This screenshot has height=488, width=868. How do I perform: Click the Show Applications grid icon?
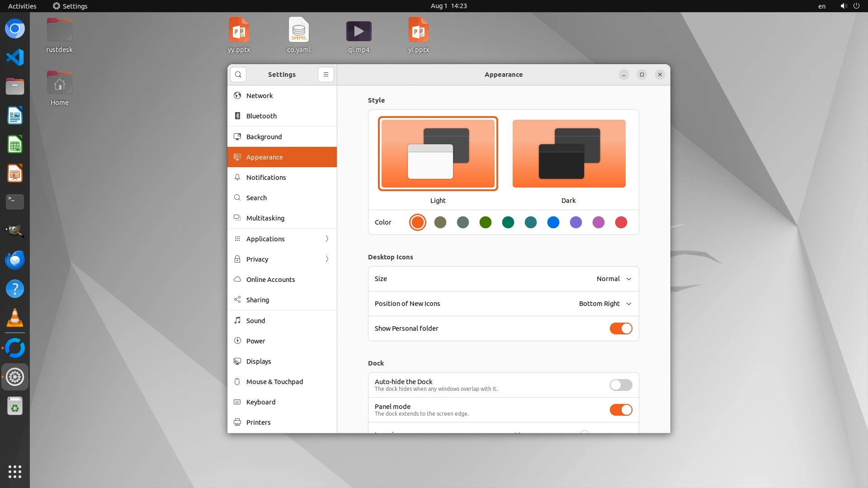pyautogui.click(x=15, y=471)
